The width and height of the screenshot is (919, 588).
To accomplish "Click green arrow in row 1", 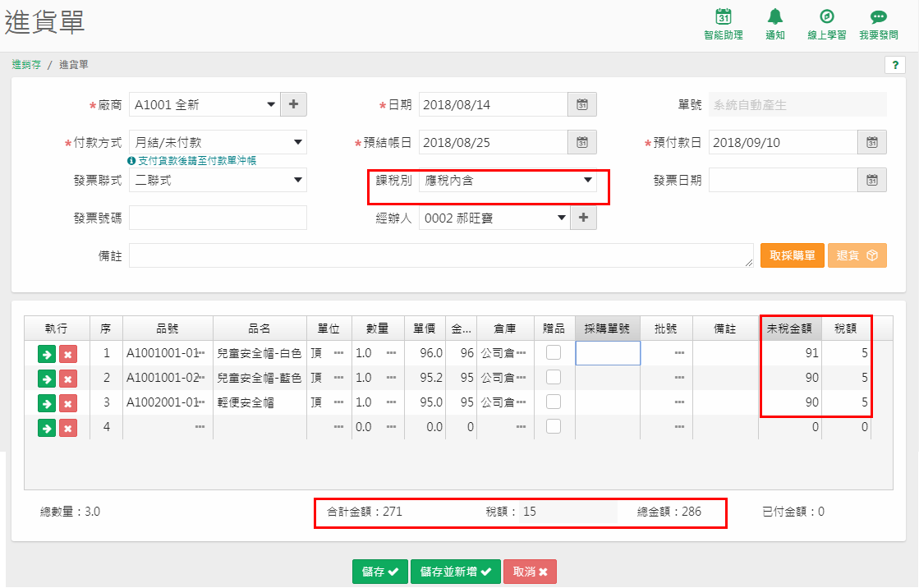I will point(46,354).
